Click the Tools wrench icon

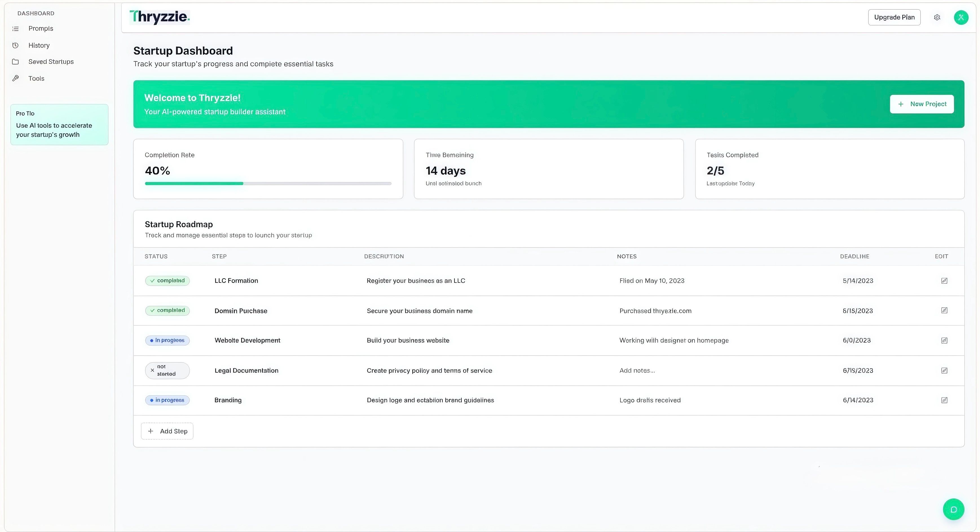pyautogui.click(x=16, y=78)
